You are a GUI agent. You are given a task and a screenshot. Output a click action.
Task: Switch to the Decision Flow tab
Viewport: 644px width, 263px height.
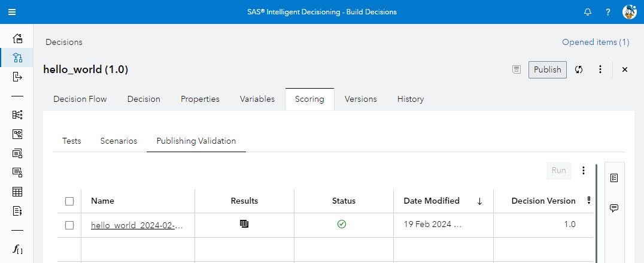coord(80,99)
